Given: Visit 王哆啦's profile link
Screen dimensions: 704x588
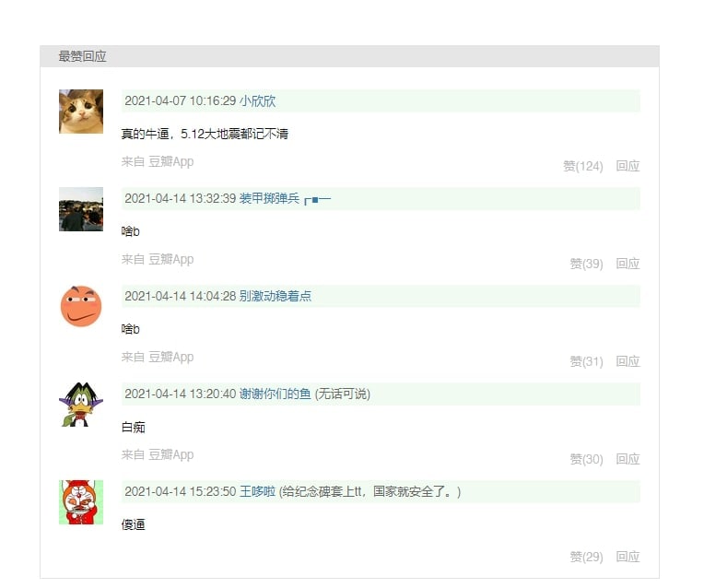Looking at the screenshot, I should [x=257, y=491].
